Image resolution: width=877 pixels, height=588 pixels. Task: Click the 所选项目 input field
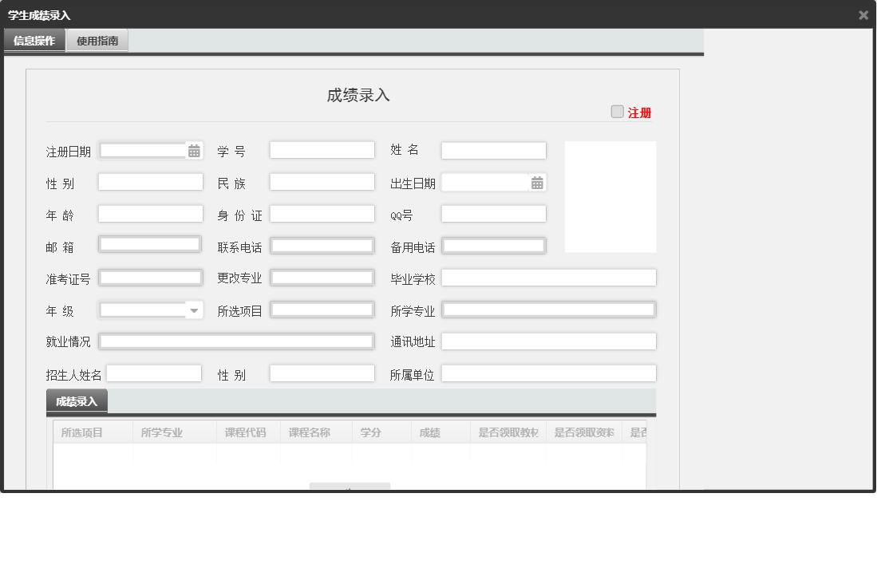pos(322,310)
